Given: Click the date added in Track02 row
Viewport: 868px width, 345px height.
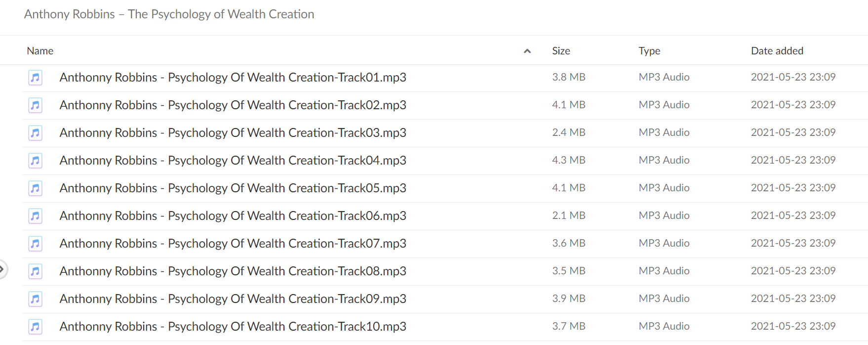Looking at the screenshot, I should click(x=793, y=105).
